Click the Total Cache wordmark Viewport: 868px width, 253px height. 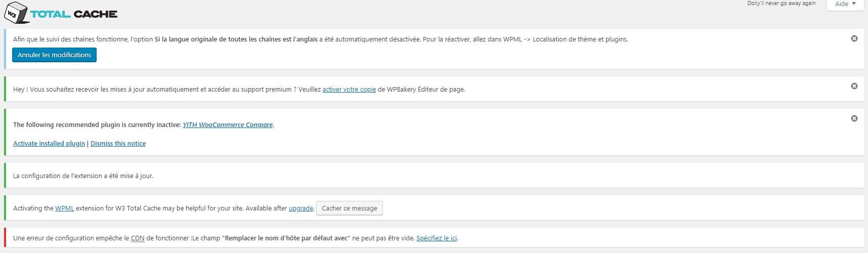point(74,14)
